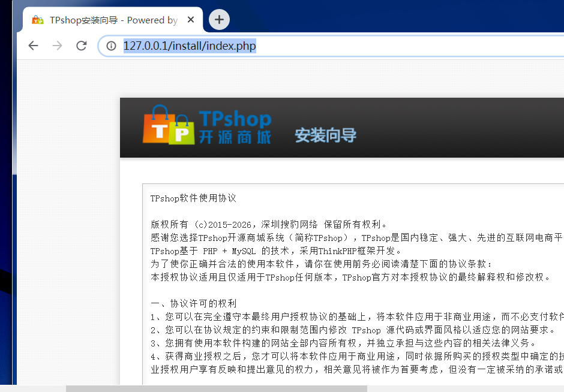This screenshot has height=392, width=564.
Task: Close the TPshop安装向导 tab
Action: point(191,20)
